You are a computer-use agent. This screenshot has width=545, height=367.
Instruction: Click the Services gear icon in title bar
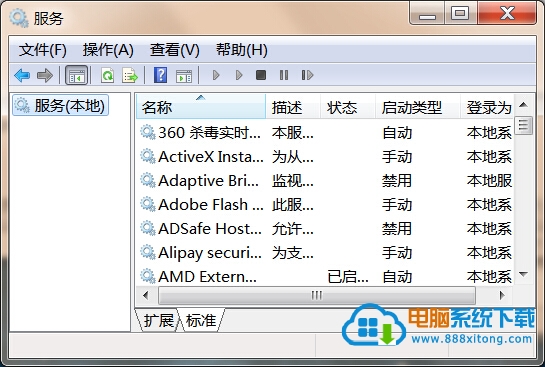[x=18, y=18]
